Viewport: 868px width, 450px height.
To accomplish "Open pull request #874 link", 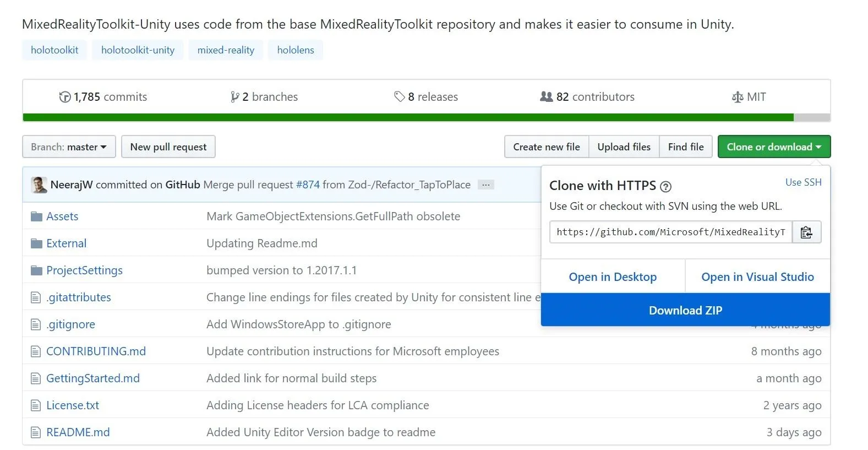I will pos(308,185).
